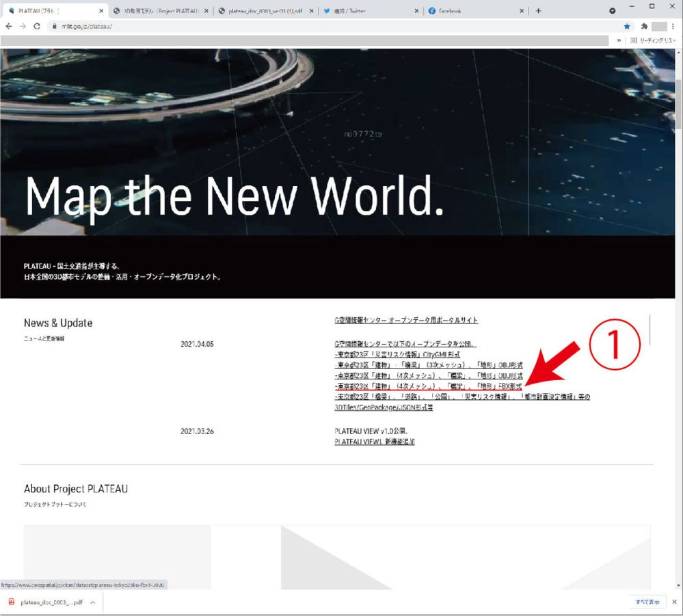Click the address bar URL mlit.go.jp/plateau/
683x616 pixels.
[87, 27]
